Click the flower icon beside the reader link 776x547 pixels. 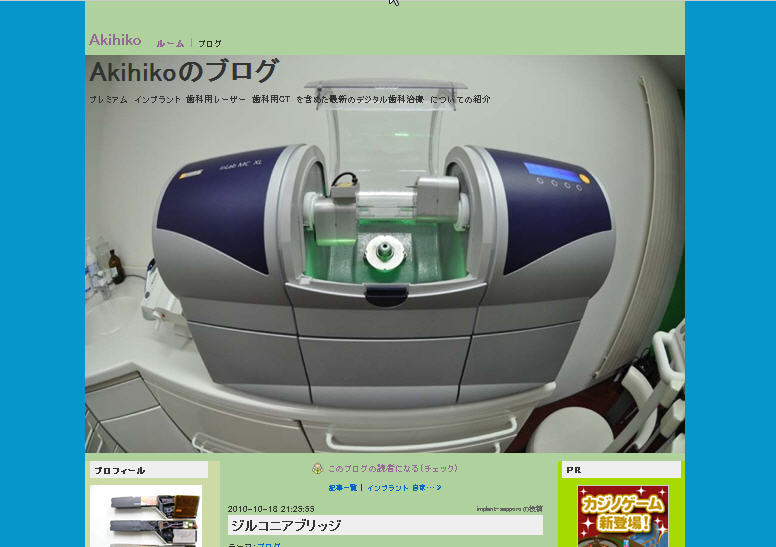317,469
